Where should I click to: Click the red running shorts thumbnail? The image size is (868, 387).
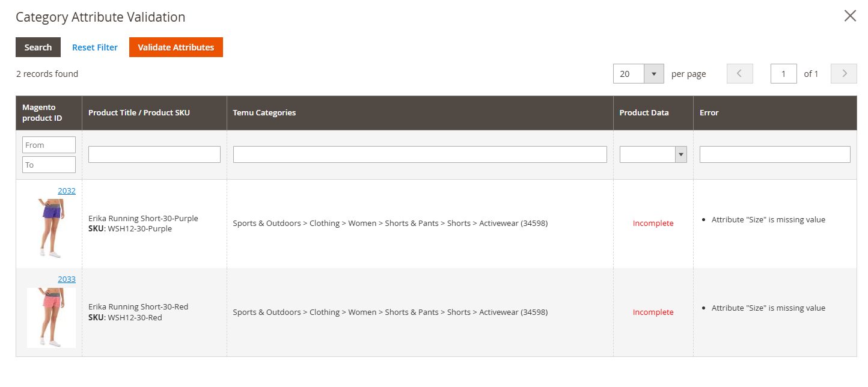point(51,317)
